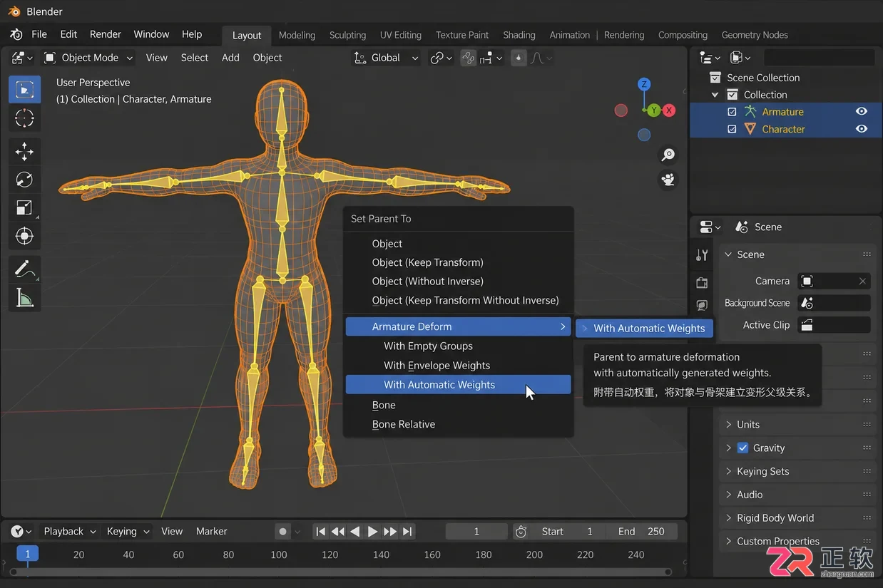This screenshot has height=588, width=883.
Task: Open the Marker menu in timeline
Action: [211, 532]
